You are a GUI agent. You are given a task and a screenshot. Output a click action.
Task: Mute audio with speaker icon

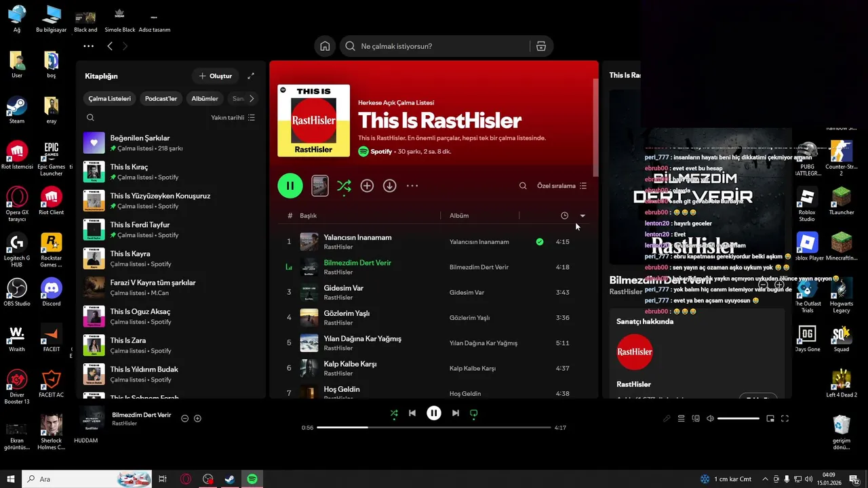tap(710, 419)
